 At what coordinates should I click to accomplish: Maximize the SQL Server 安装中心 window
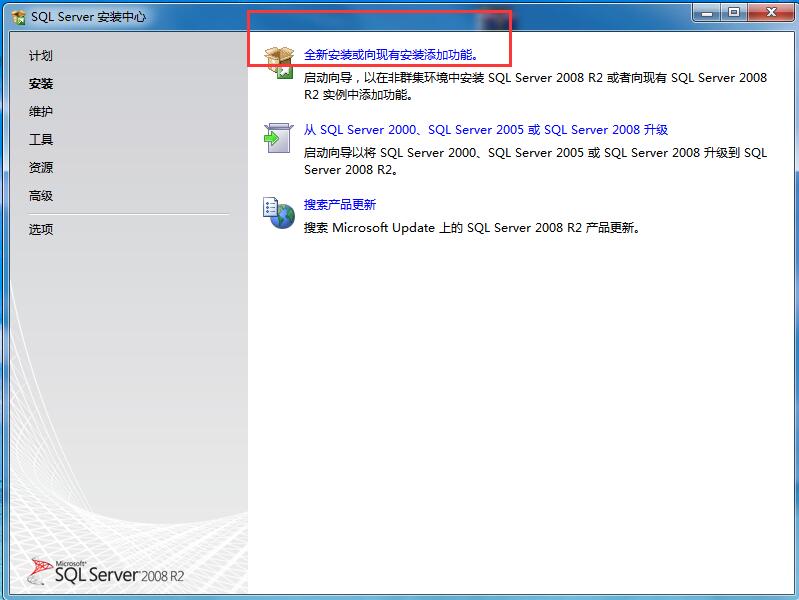(734, 12)
